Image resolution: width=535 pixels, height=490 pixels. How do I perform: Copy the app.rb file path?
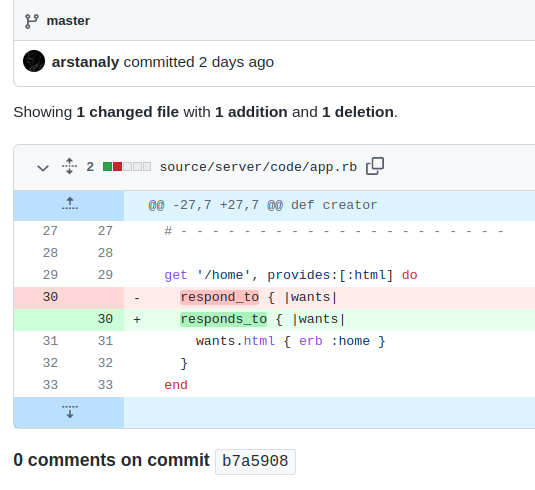click(x=375, y=166)
